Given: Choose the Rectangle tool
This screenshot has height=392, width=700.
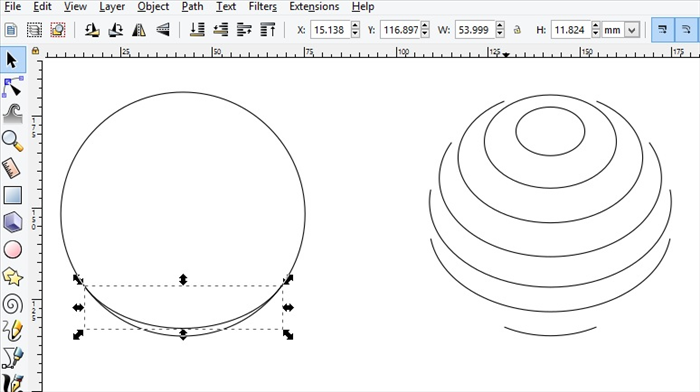Looking at the screenshot, I should (x=12, y=195).
